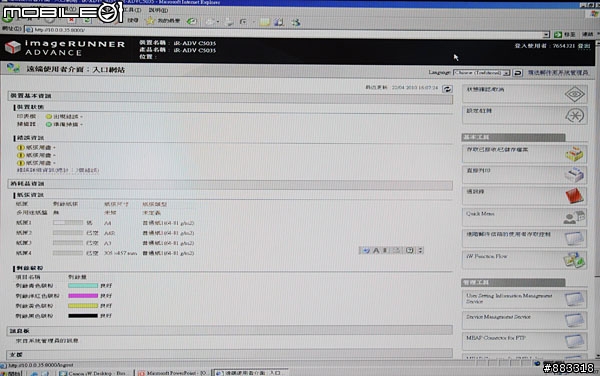The height and width of the screenshot is (376, 600).
Task: Click the page vertical scrollbar
Action: coord(597,199)
